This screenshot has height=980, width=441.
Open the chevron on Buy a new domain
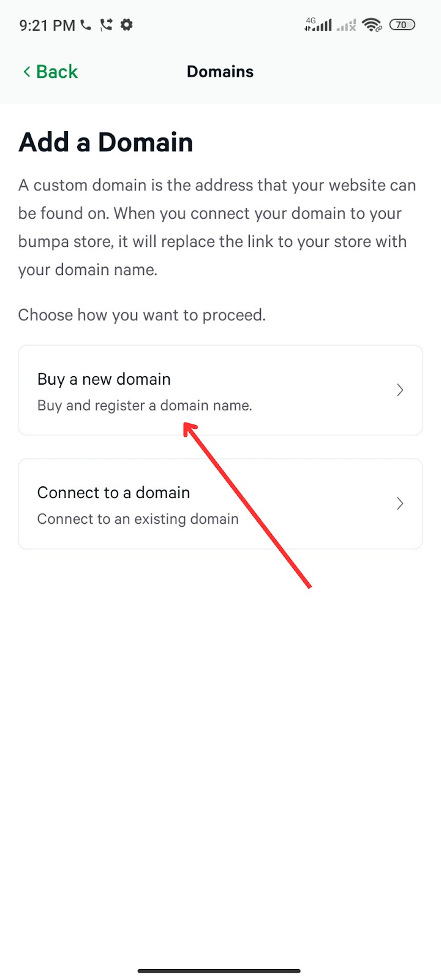(400, 390)
